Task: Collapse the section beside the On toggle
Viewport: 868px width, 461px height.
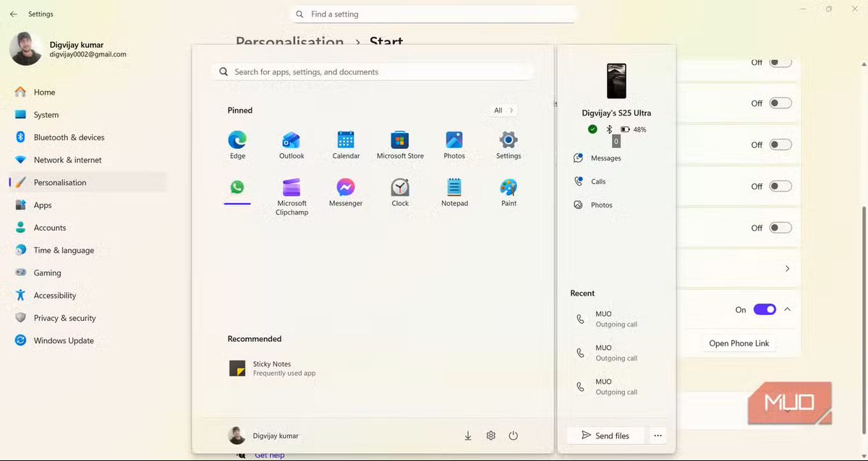Action: (787, 309)
